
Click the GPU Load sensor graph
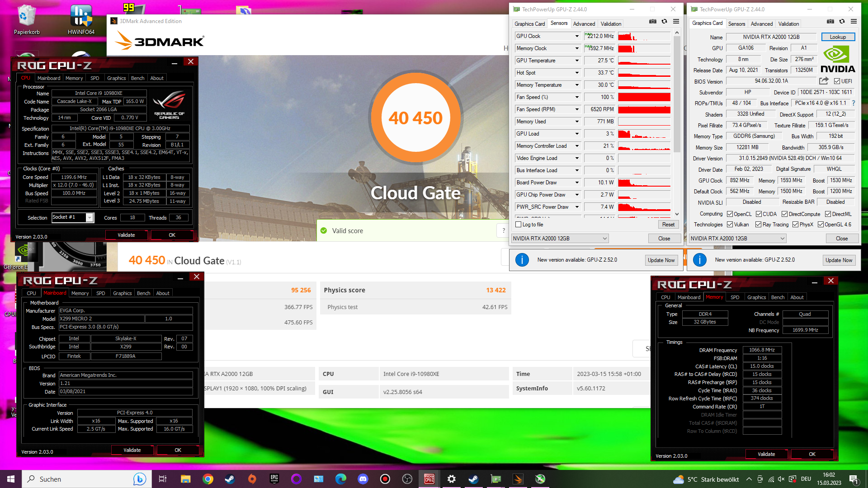pos(644,134)
